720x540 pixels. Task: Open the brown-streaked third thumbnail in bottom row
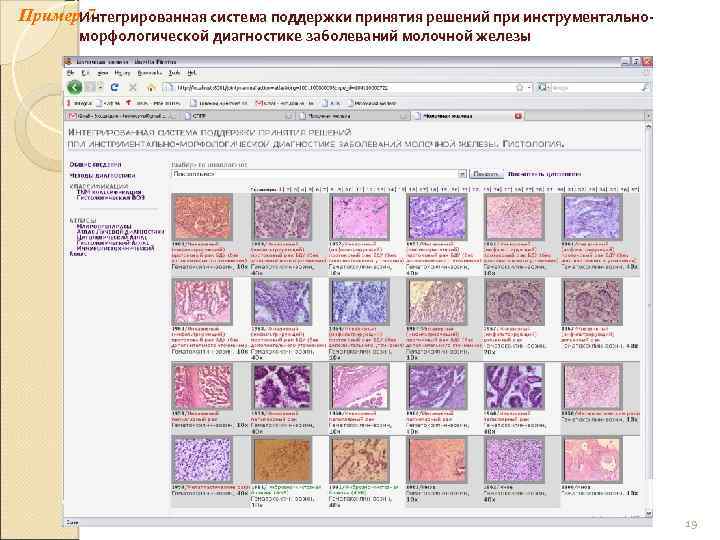tap(360, 460)
